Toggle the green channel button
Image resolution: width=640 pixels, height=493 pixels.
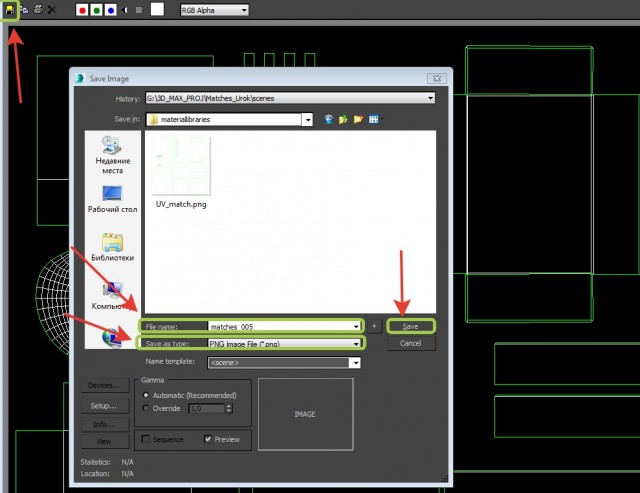[x=96, y=9]
